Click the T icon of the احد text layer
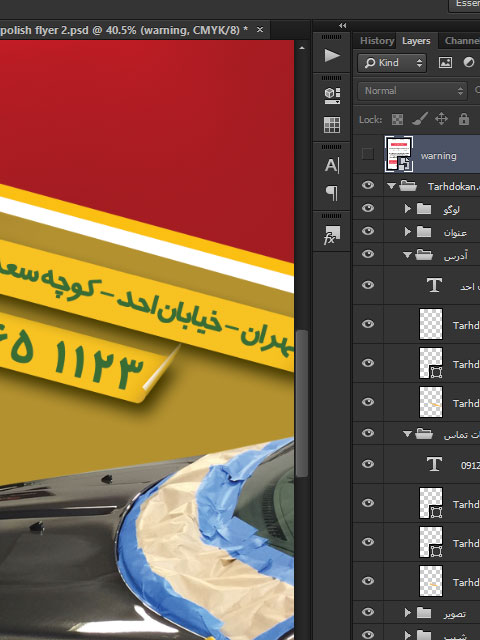Image resolution: width=480 pixels, height=640 pixels. pos(434,285)
